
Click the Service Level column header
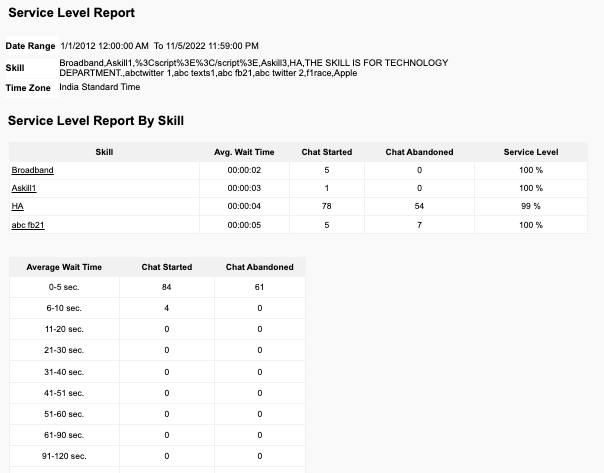coord(531,152)
